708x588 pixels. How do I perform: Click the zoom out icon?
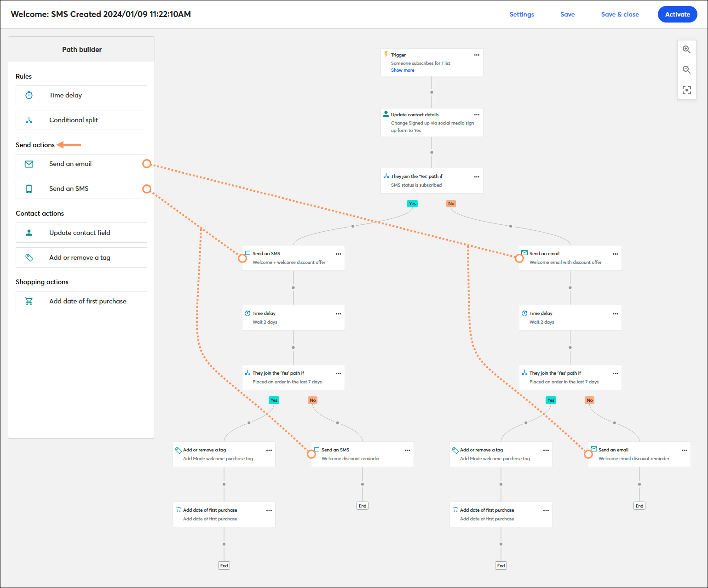click(686, 69)
